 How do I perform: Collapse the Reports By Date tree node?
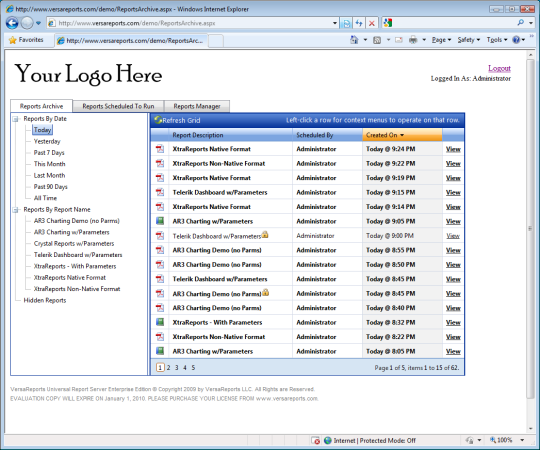coord(15,119)
